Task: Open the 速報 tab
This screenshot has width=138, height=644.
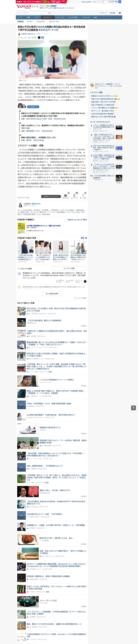Action: tap(28, 17)
